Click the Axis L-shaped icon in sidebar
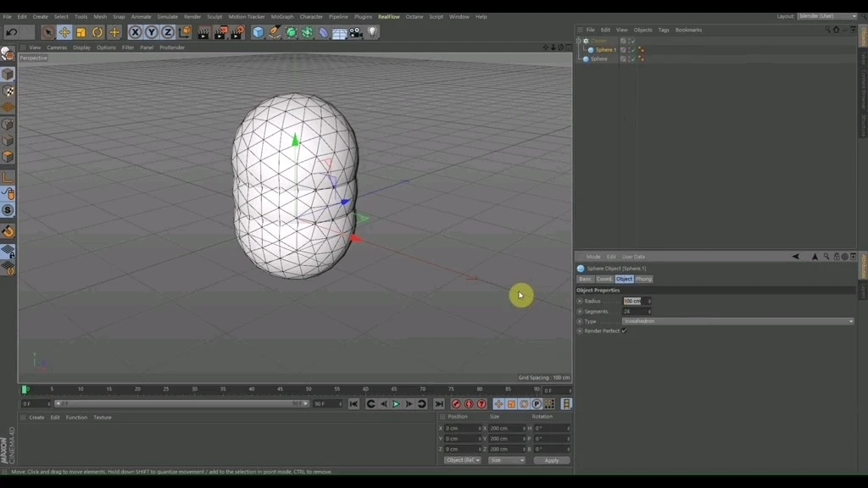This screenshot has height=488, width=868. 8,178
